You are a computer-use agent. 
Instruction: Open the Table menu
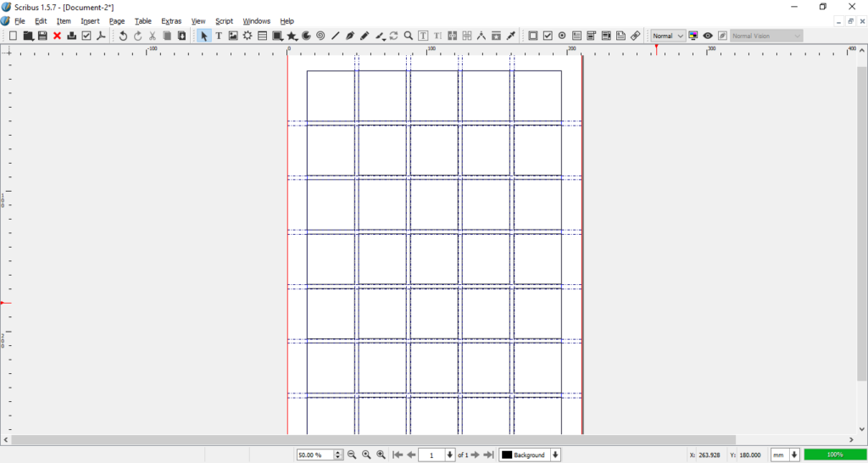(x=142, y=21)
